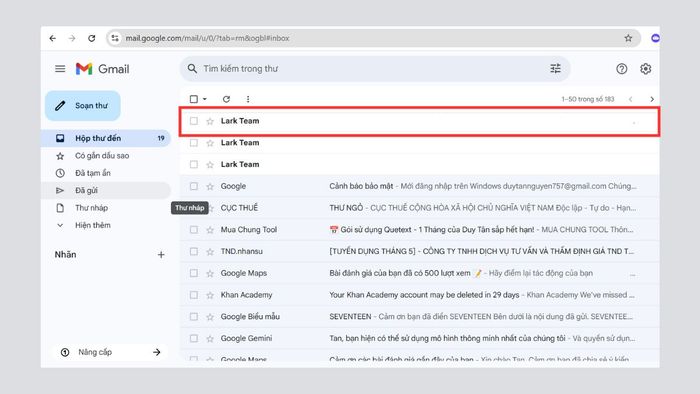Tick the select-all checkbox
The height and width of the screenshot is (394, 700).
(x=194, y=99)
